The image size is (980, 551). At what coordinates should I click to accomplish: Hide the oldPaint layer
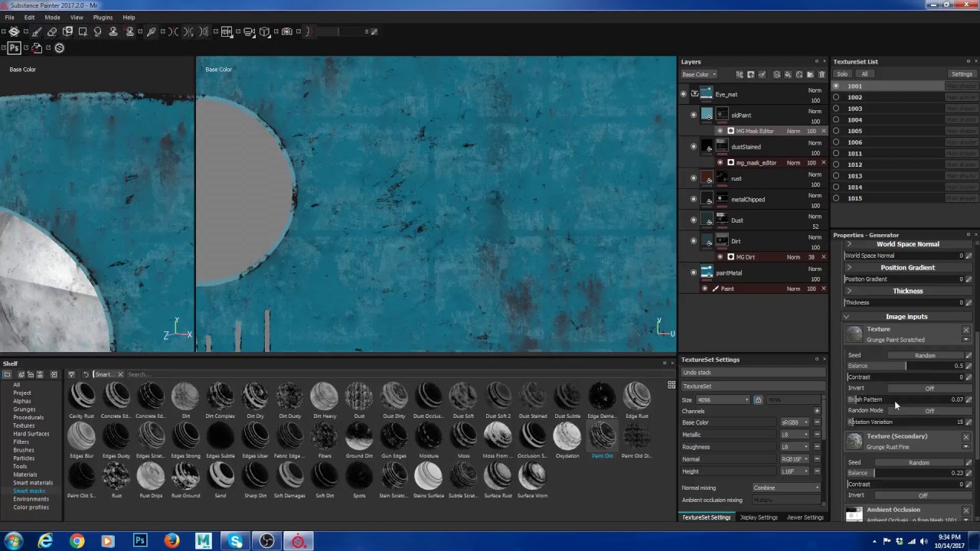tap(694, 115)
